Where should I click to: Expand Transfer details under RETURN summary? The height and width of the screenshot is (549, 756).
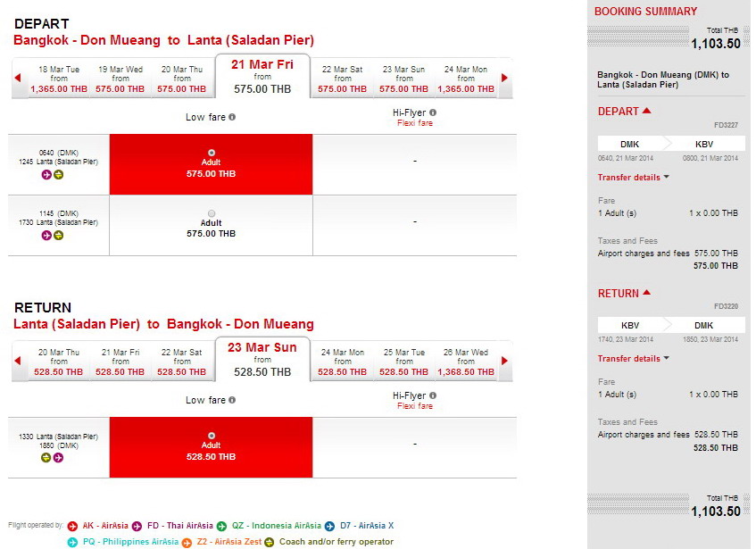[x=633, y=359]
